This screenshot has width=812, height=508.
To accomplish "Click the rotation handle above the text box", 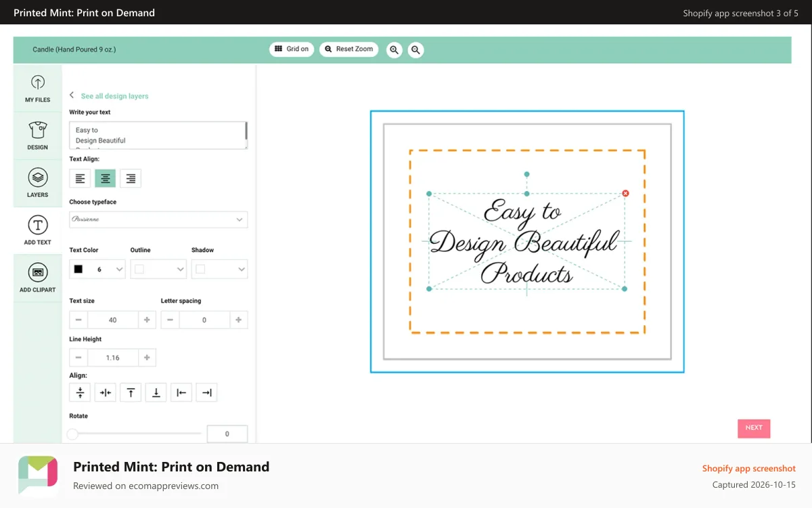I will pyautogui.click(x=527, y=174).
